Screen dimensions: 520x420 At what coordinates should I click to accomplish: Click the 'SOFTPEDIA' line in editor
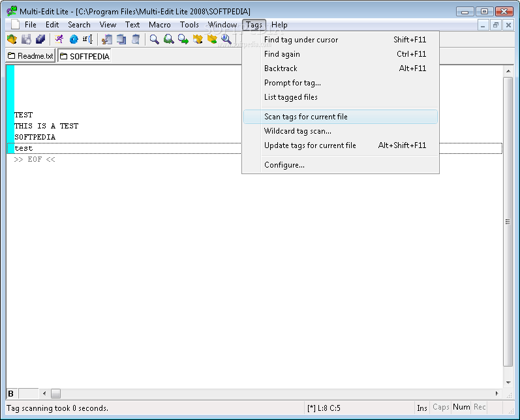(x=35, y=137)
